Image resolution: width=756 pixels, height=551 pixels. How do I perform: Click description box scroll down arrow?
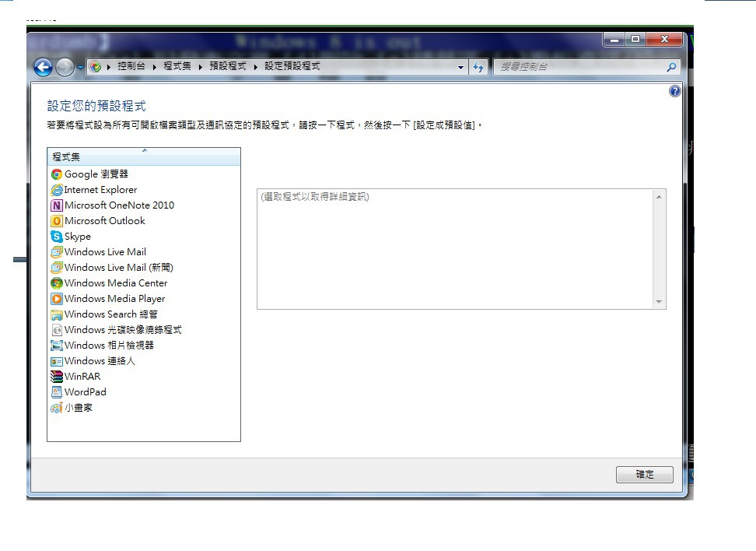point(659,302)
